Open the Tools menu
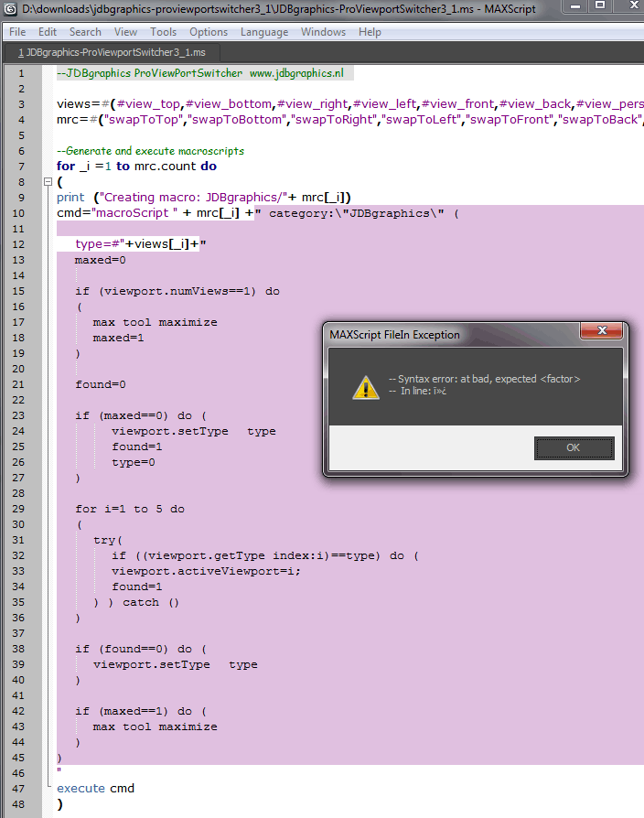The width and height of the screenshot is (644, 818). (163, 32)
